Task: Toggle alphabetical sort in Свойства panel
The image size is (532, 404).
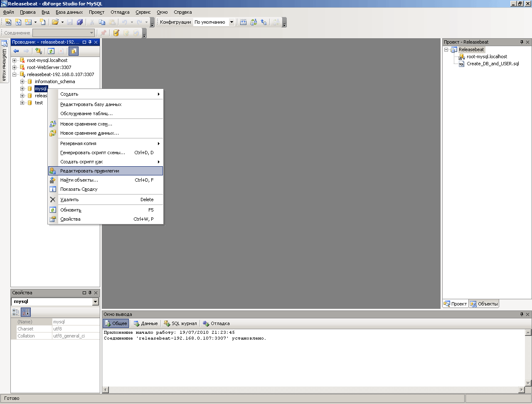Action: 26,312
